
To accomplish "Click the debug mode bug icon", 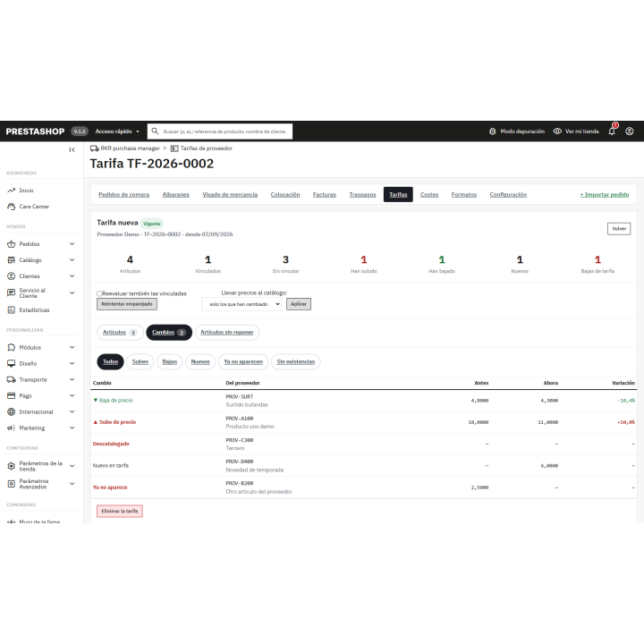I will coord(493,131).
